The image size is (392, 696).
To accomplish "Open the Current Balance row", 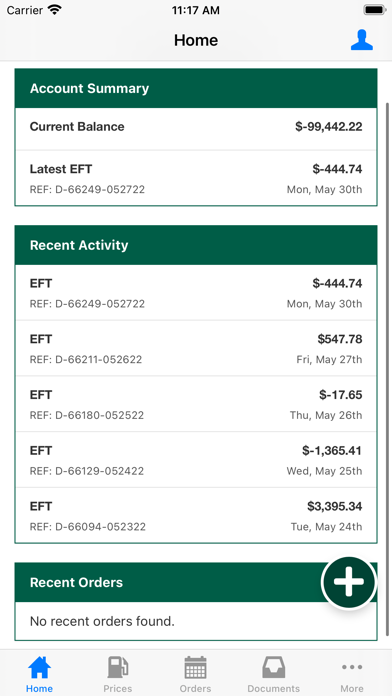I will click(x=196, y=129).
